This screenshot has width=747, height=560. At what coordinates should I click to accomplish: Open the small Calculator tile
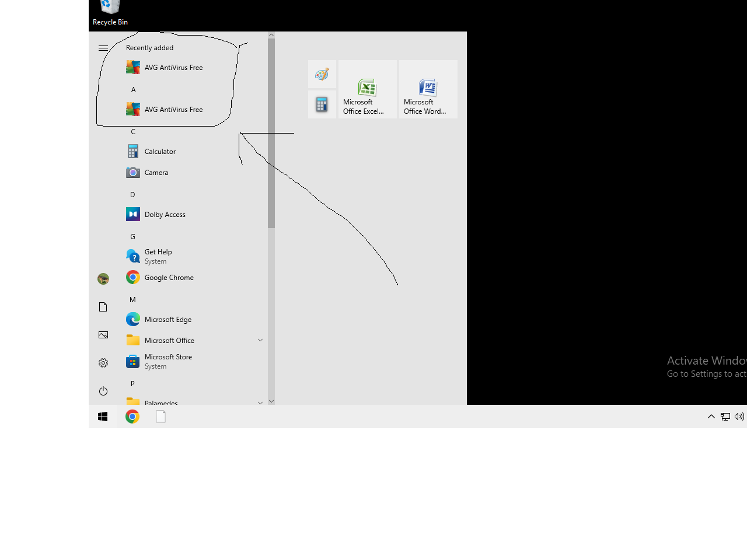coord(322,104)
